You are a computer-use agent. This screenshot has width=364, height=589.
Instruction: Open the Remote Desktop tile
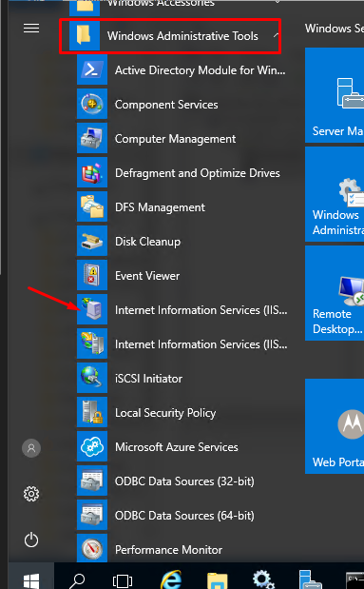(x=335, y=293)
